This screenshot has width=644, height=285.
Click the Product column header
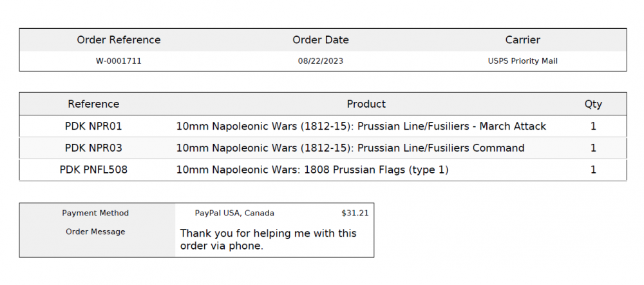pos(366,104)
